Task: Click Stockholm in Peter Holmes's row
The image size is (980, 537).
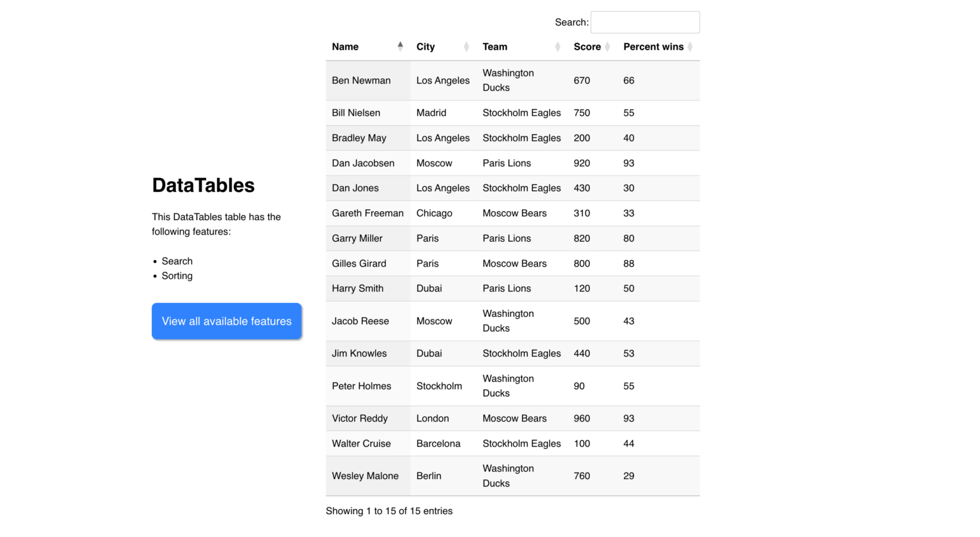Action: 439,386
